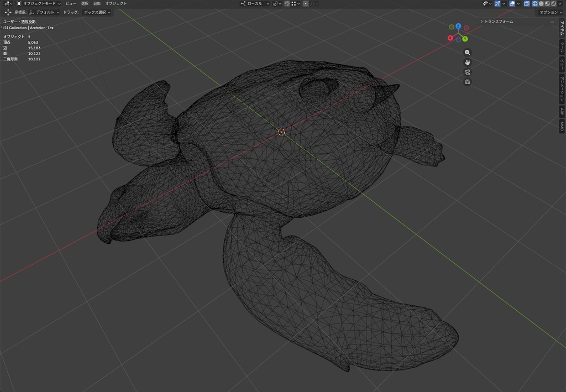Click the negative X axis gizmo circle

coord(467,28)
